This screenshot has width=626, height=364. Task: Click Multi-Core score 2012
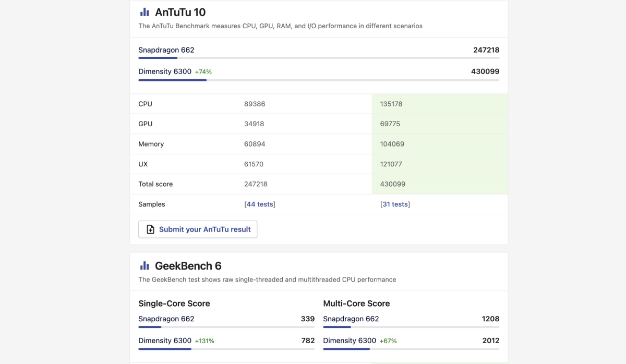coord(491,341)
